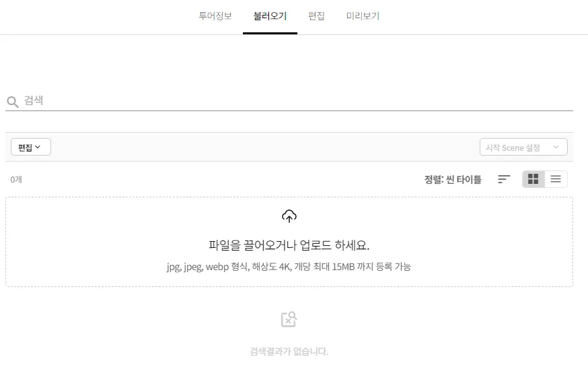Expand the 시작 Scene 설정 dropdown
This screenshot has width=588, height=388.
tap(523, 147)
